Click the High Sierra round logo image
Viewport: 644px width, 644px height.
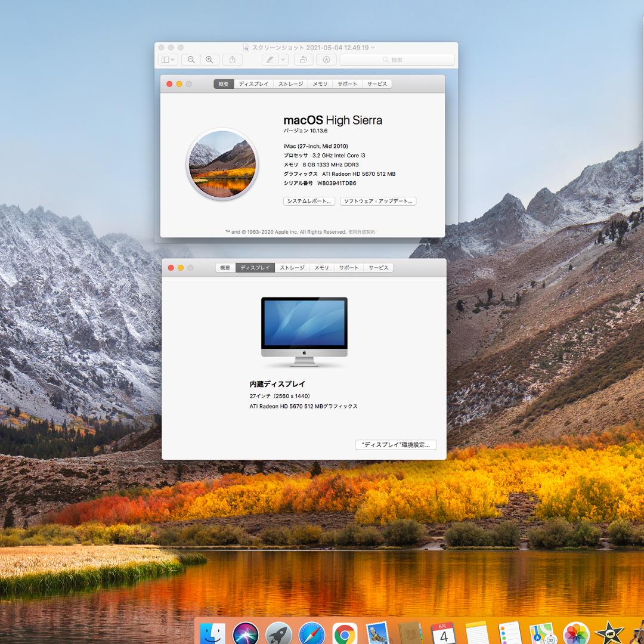click(x=222, y=164)
